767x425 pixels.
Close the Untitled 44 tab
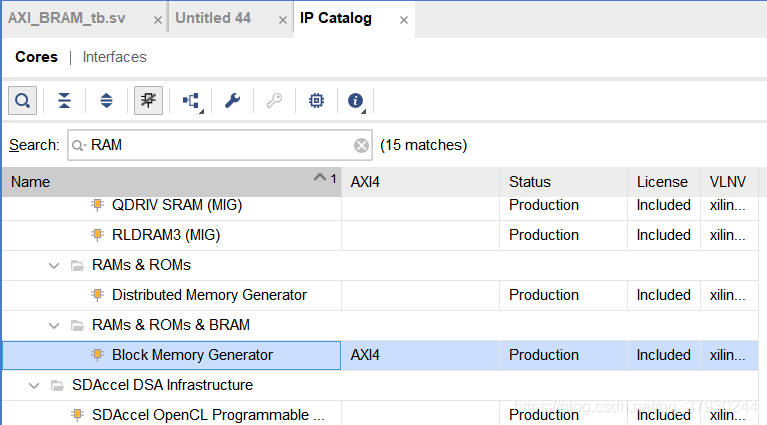pyautogui.click(x=277, y=20)
